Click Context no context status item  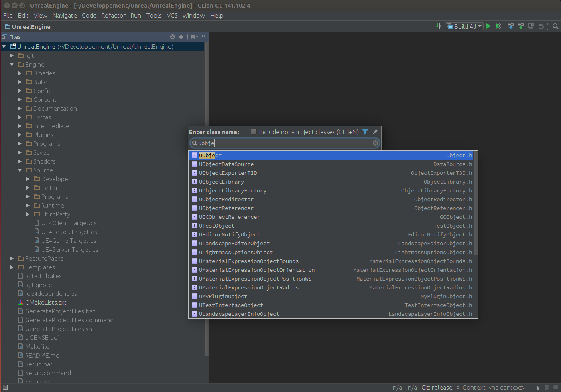(x=494, y=388)
